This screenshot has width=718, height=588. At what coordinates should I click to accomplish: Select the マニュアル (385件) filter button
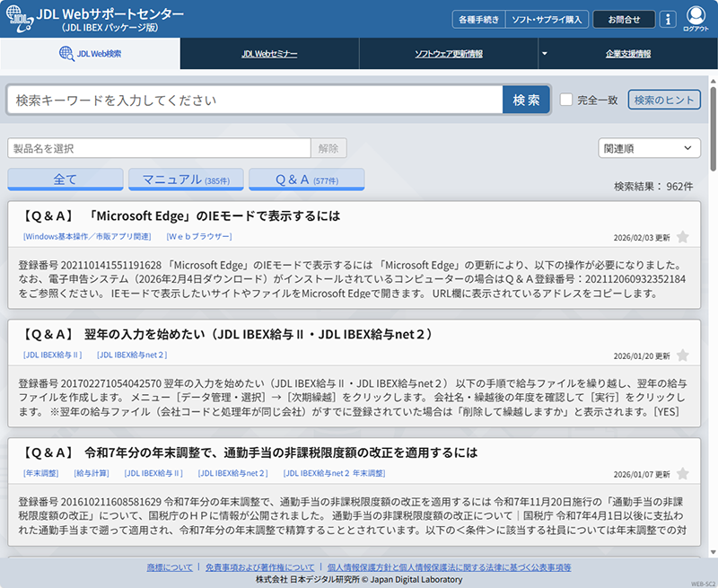pos(185,179)
